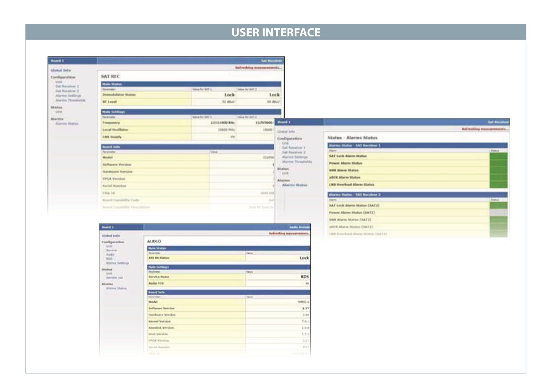Viewport: 552px width, 392px height.
Task: Click Hardware Version row in SAT REC window
Action: 188,171
